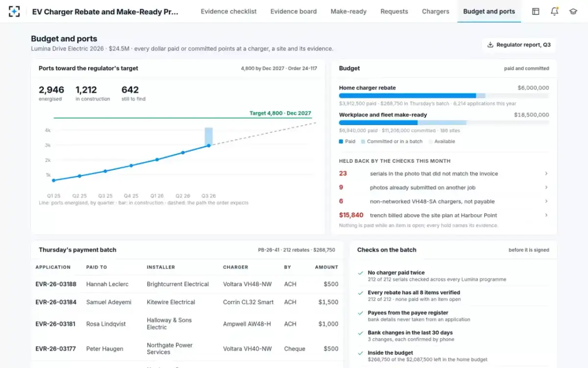This screenshot has width=588, height=368.
Task: Click checkmark beside Payees from the payee register
Action: (361, 313)
